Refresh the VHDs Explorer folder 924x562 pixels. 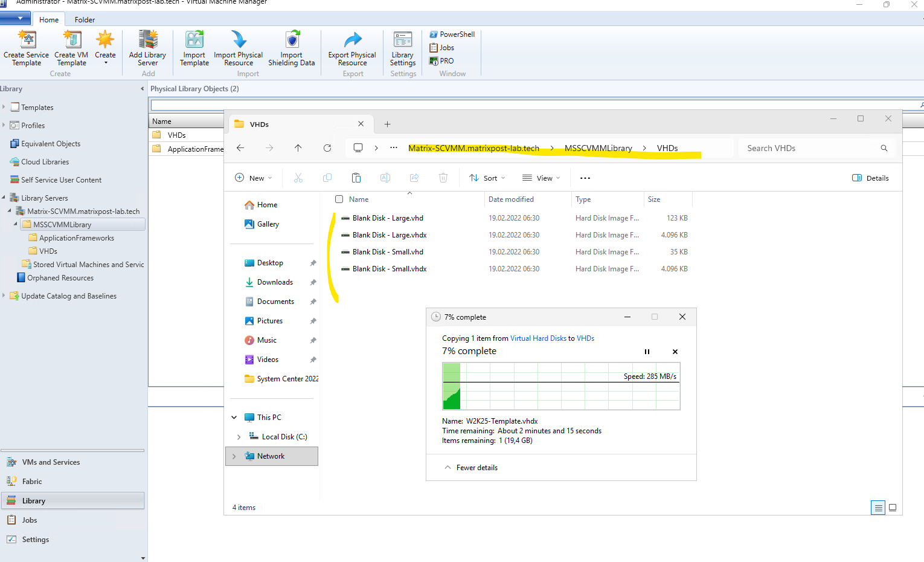327,148
